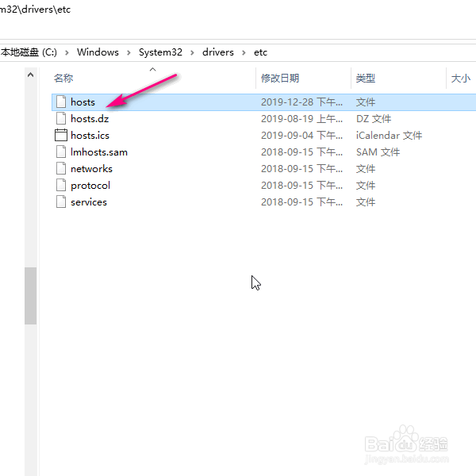The height and width of the screenshot is (476, 476).
Task: Click the services file name
Action: (x=89, y=202)
